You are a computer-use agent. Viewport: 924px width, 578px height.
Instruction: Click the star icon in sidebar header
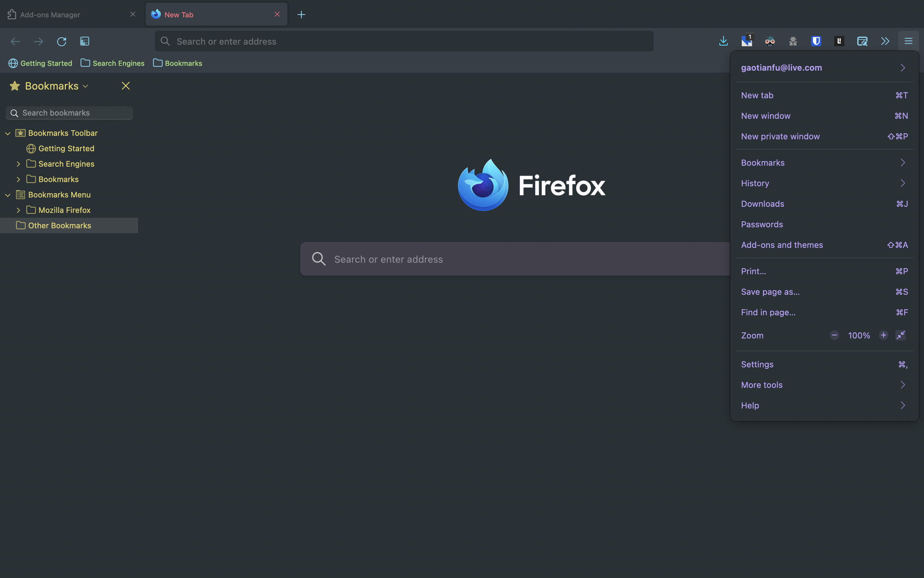pyautogui.click(x=15, y=86)
